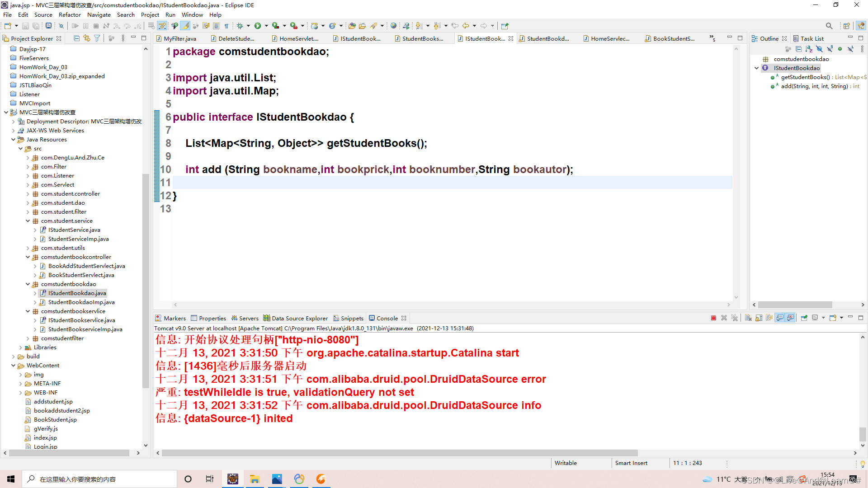This screenshot has height=488, width=868.
Task: Expand the com.student.dao package
Action: click(x=28, y=203)
